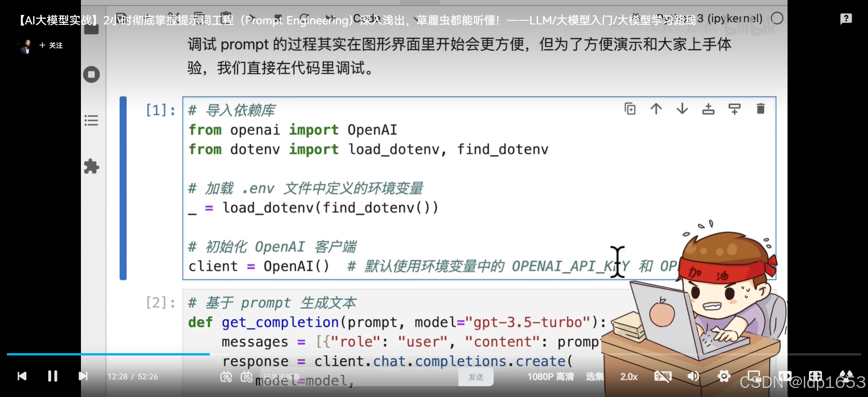Click the line importing load_dotenv, find_dotenv

[368, 149]
